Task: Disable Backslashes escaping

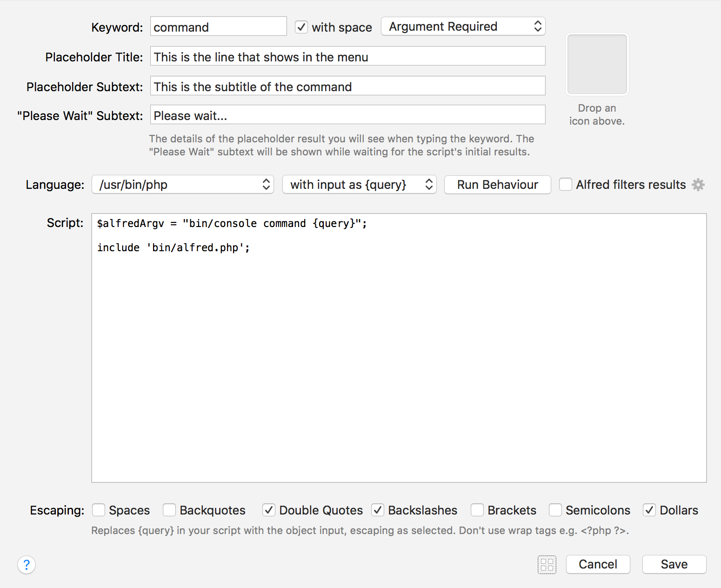Action: tap(378, 510)
